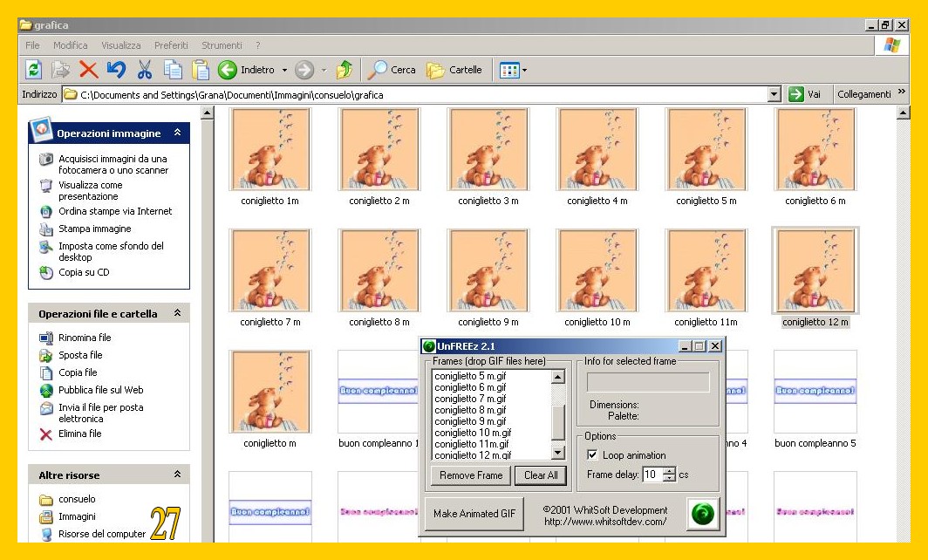This screenshot has height=560, width=928.
Task: Toggle the Loop animation checkbox
Action: tap(592, 455)
